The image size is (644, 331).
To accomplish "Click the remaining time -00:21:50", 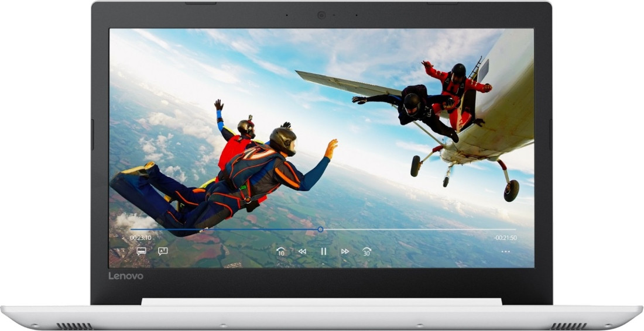I will point(505,238).
